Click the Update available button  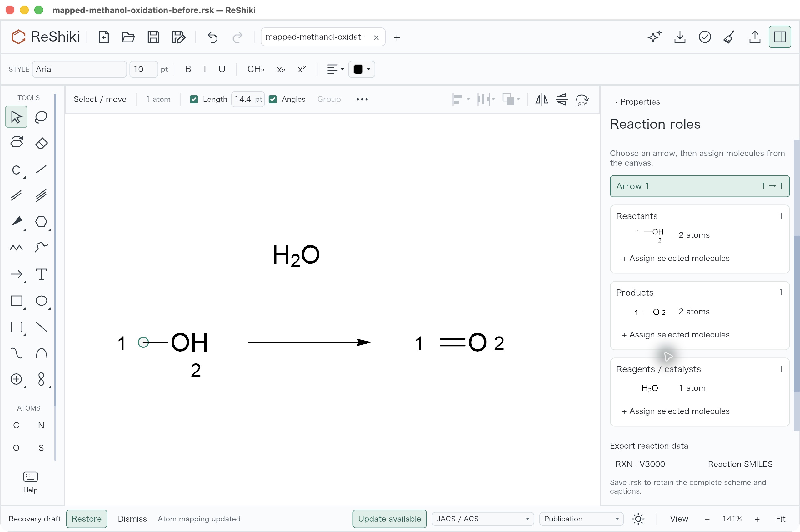tap(389, 519)
